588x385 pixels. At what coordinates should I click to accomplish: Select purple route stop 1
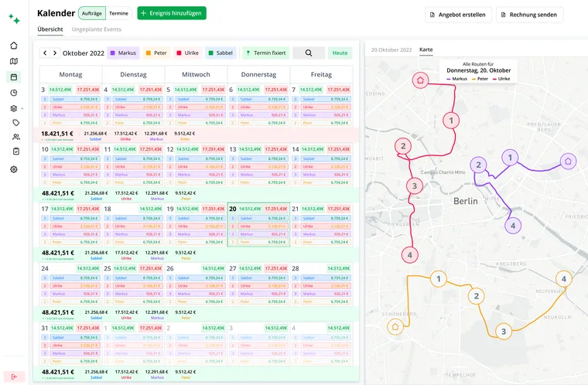[x=510, y=157]
